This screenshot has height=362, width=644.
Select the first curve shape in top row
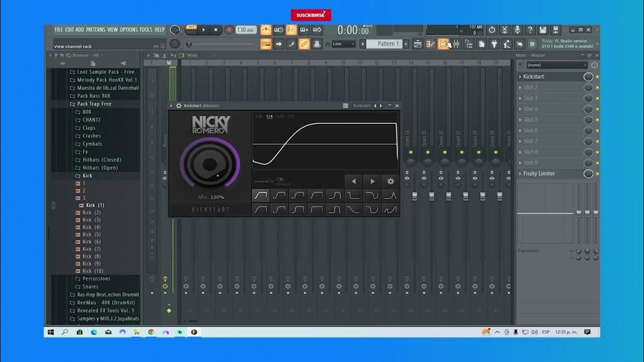[x=261, y=196]
